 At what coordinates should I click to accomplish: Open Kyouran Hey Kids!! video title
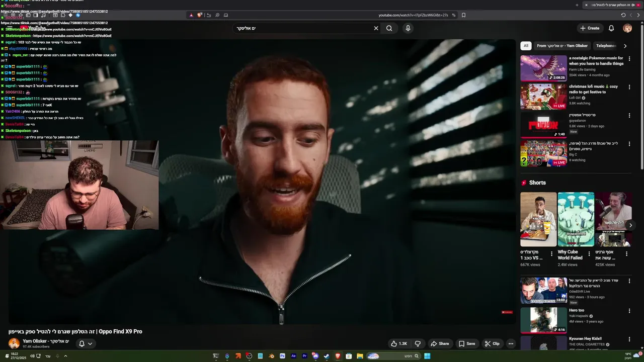[x=585, y=339]
